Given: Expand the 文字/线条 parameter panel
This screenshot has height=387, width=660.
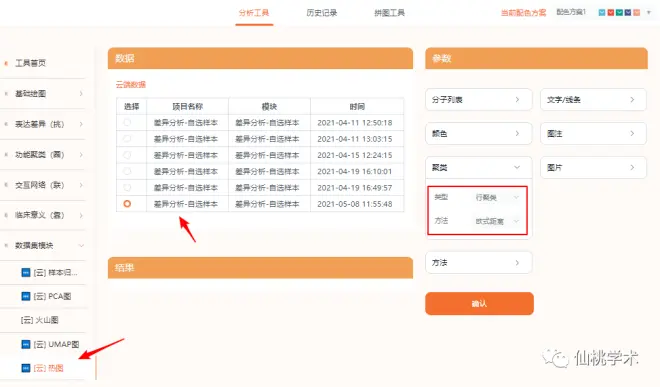Looking at the screenshot, I should click(593, 100).
